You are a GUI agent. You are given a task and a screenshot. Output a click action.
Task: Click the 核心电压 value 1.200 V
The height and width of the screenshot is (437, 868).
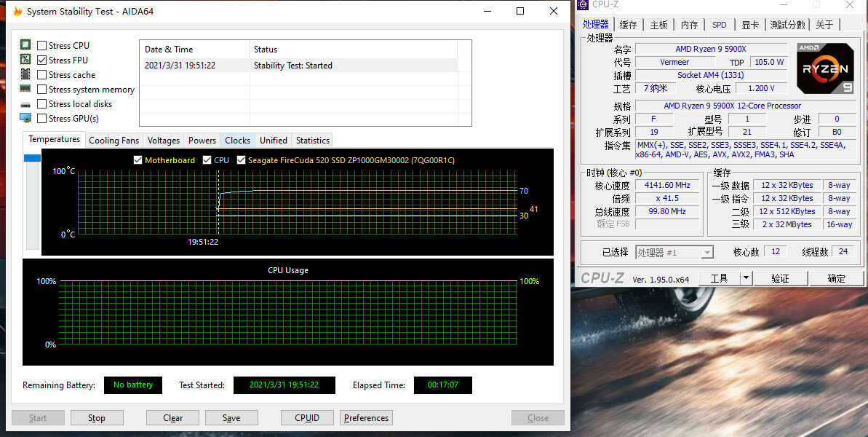[761, 88]
